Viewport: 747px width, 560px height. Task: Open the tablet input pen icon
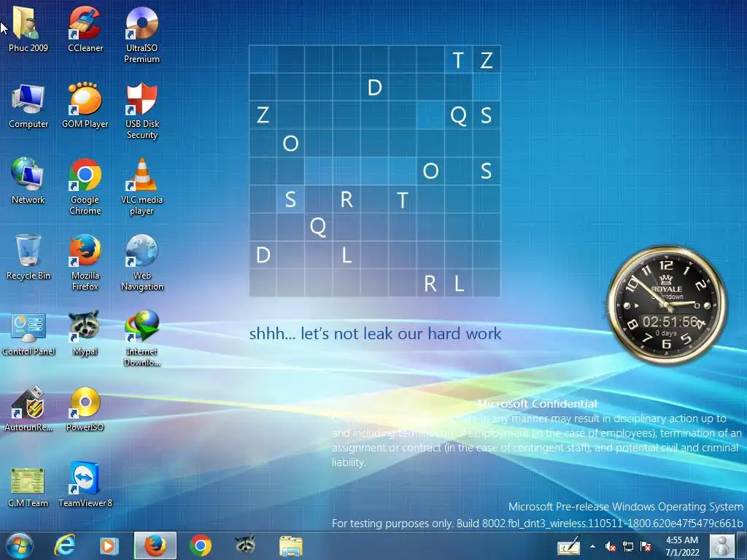click(569, 545)
